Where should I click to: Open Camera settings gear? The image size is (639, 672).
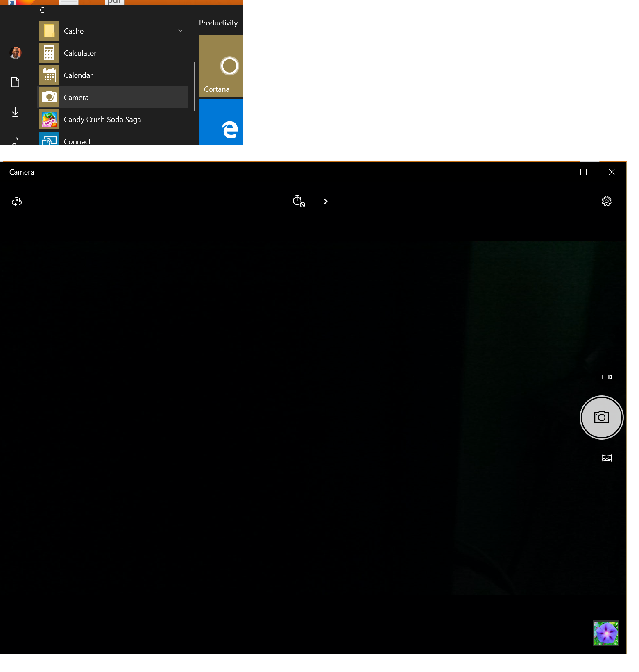point(607,201)
